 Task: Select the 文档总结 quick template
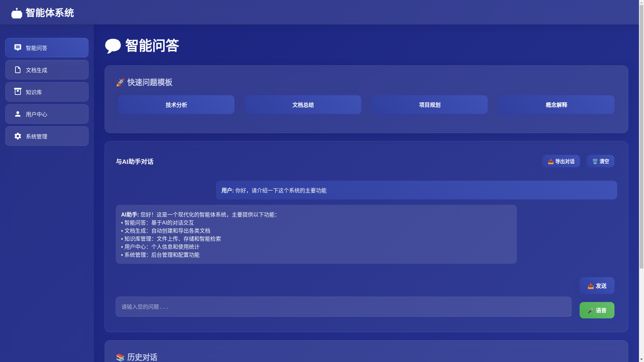pos(303,105)
